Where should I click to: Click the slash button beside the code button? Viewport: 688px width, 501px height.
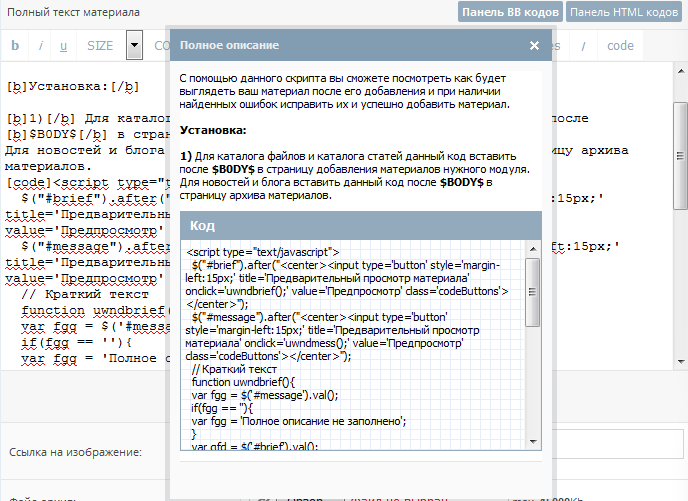583,46
